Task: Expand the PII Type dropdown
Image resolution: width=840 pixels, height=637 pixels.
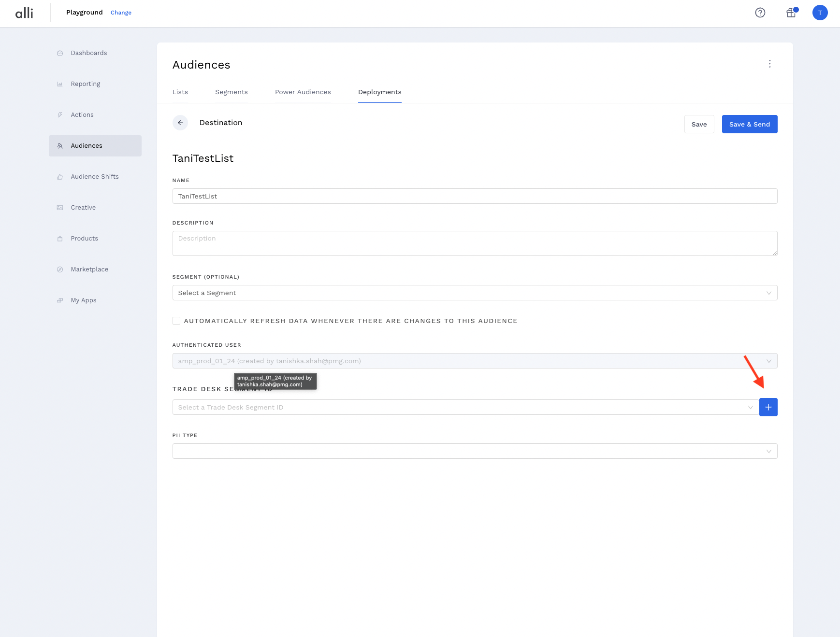Action: pyautogui.click(x=474, y=451)
